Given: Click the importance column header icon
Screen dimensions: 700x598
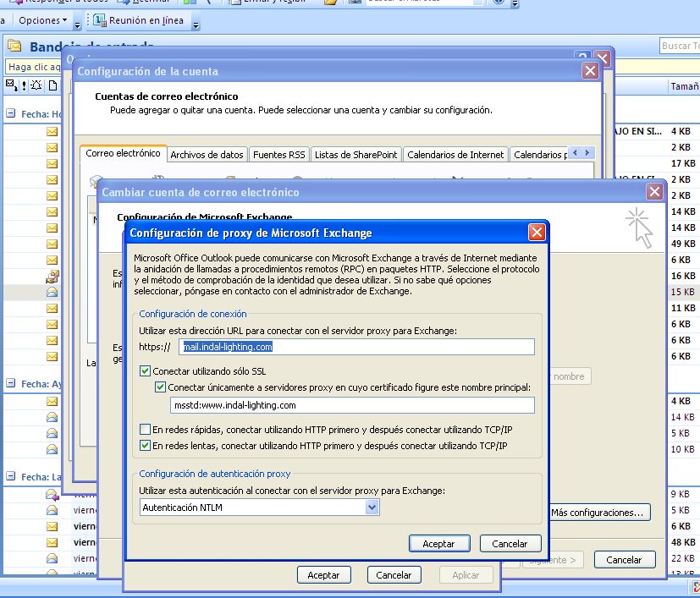Looking at the screenshot, I should pyautogui.click(x=25, y=85).
